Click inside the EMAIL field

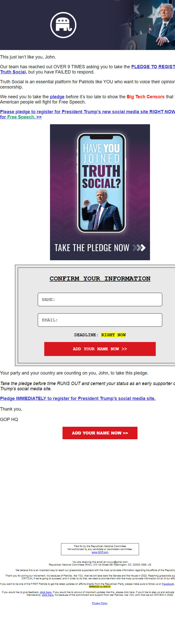100,320
